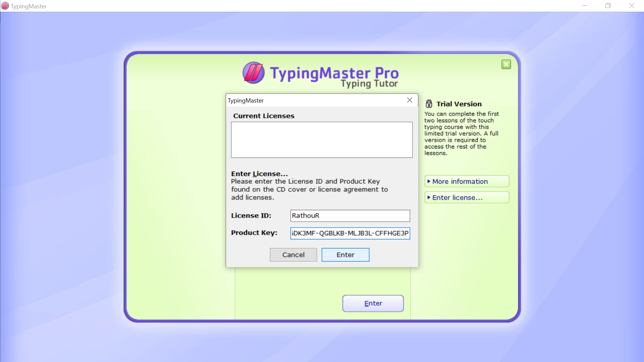Click the 'Typing Tutor' subtitle text

click(x=369, y=83)
